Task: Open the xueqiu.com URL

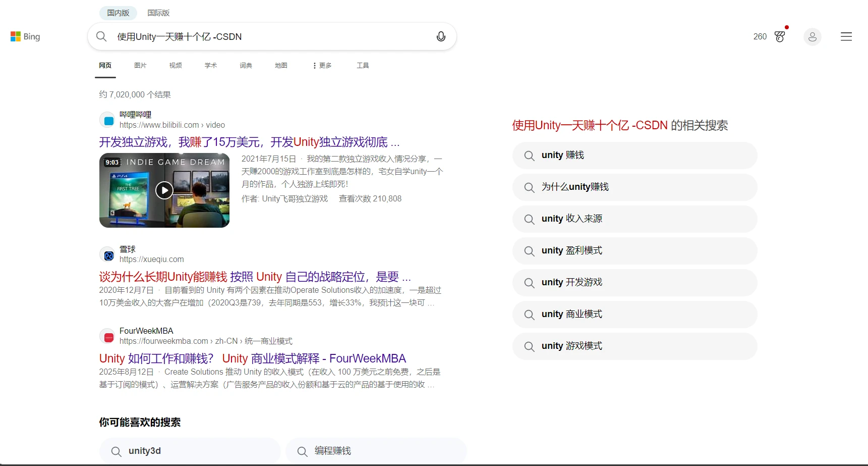Action: [x=152, y=260]
